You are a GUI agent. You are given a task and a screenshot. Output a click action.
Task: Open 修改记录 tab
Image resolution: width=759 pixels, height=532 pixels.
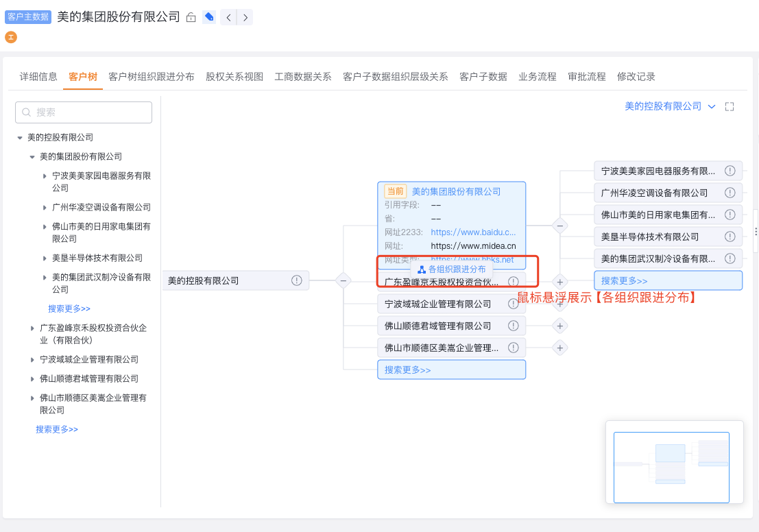click(636, 77)
